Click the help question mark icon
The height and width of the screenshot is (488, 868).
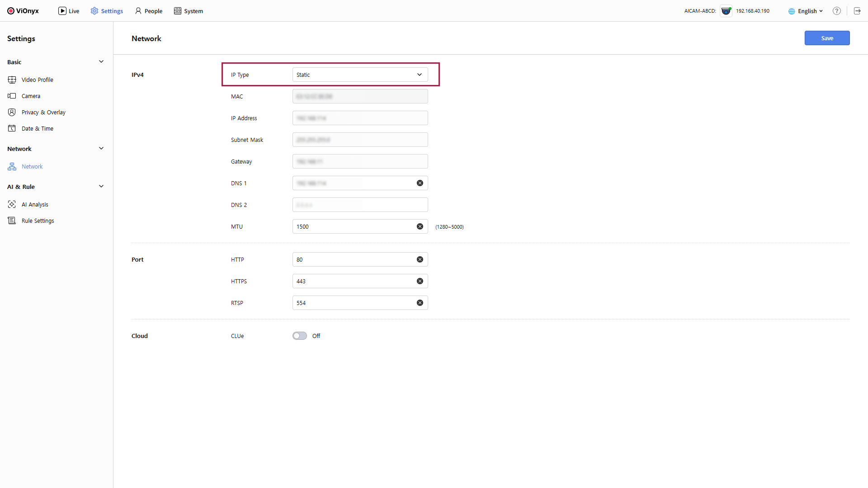[837, 11]
